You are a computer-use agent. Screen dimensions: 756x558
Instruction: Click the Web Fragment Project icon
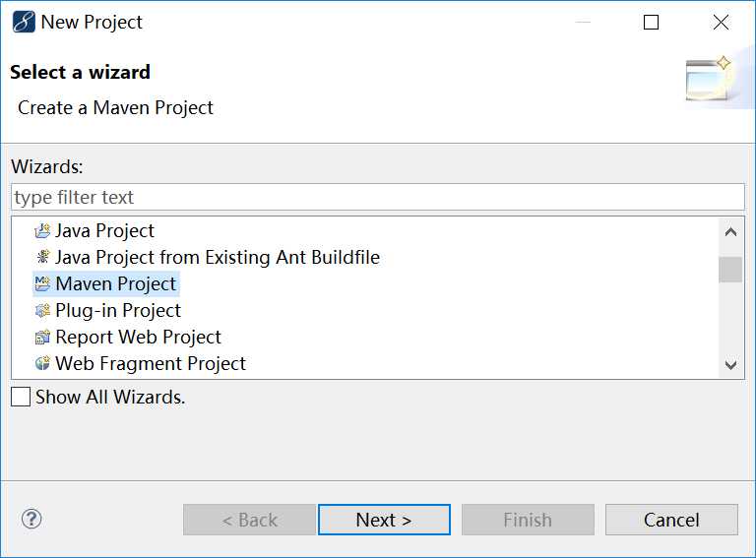(x=42, y=364)
